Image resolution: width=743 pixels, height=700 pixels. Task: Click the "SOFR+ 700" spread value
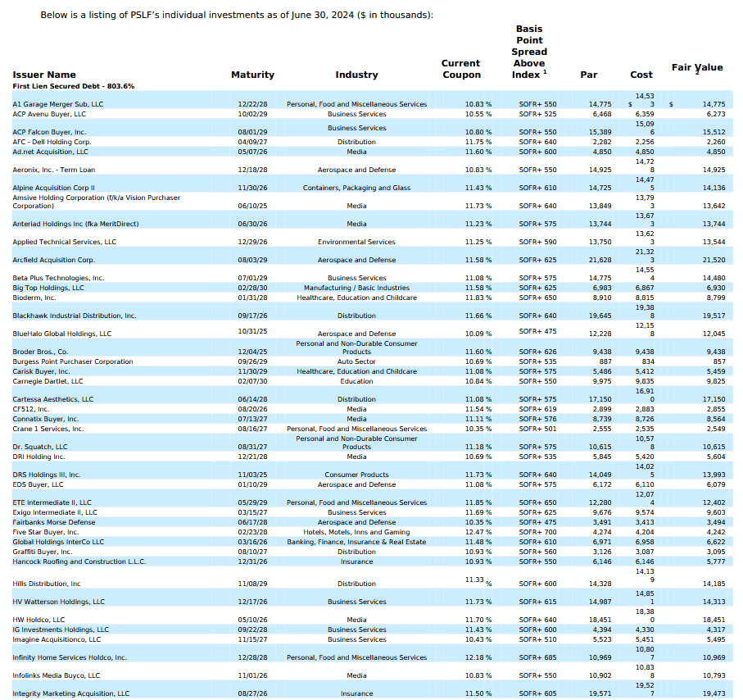[537, 533]
